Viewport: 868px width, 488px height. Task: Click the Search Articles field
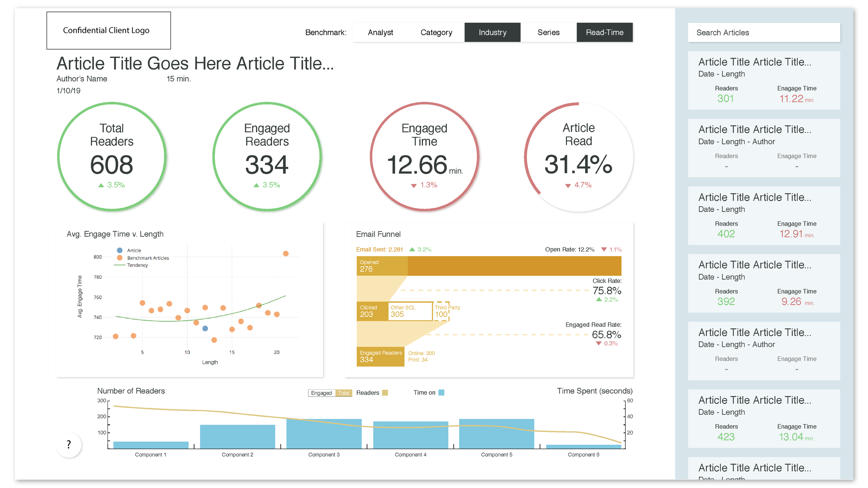pyautogui.click(x=764, y=33)
